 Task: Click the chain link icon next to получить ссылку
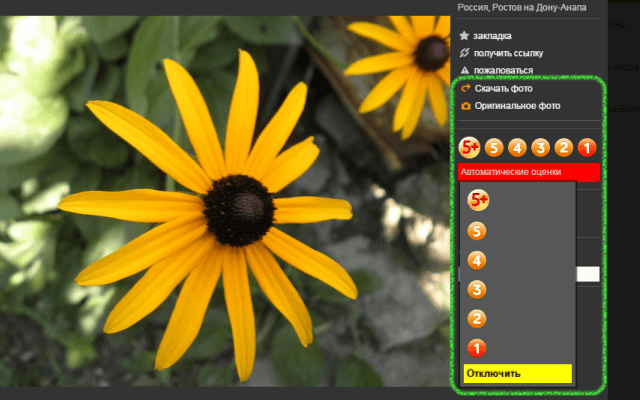click(x=464, y=53)
